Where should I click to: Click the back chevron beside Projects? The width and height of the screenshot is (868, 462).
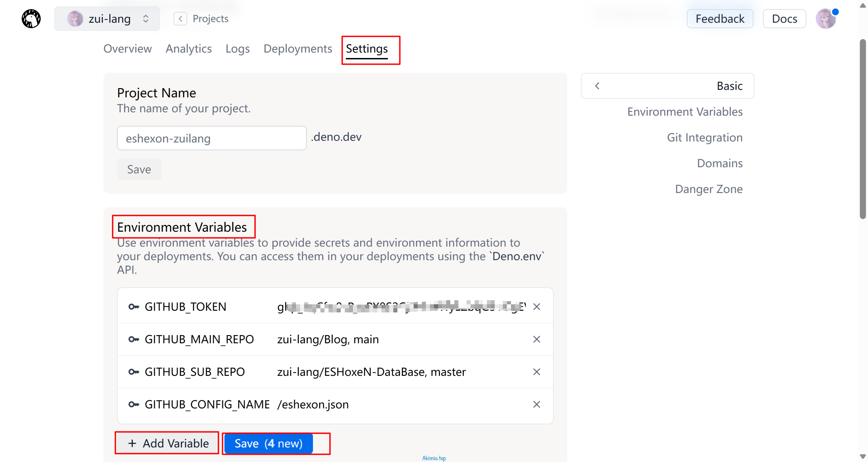tap(180, 19)
